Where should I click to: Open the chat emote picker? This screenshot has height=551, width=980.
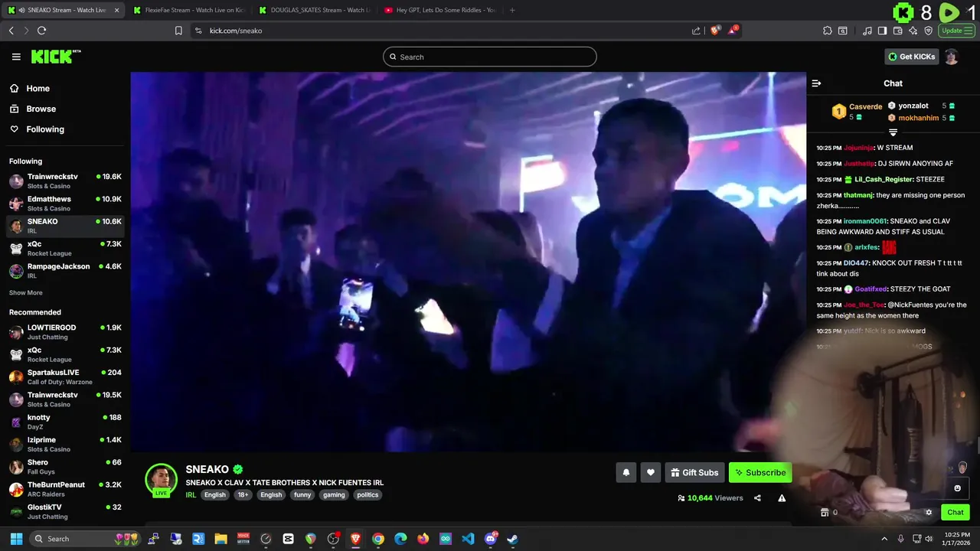tap(957, 488)
